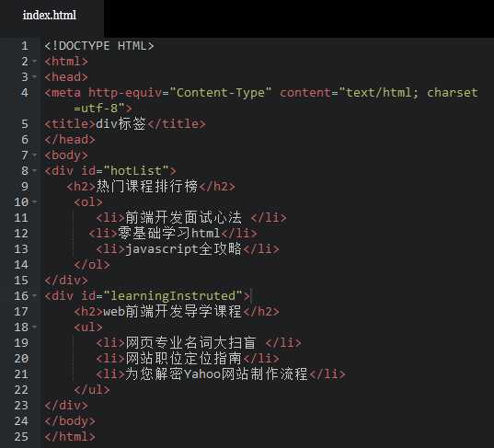Image resolution: width=494 pixels, height=448 pixels.
Task: Click the title text div标签
Action: [121, 124]
